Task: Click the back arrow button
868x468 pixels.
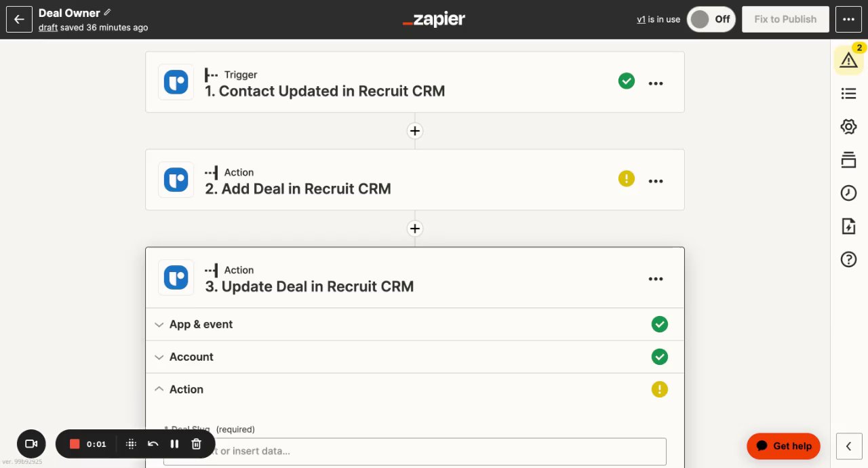Action: click(19, 19)
